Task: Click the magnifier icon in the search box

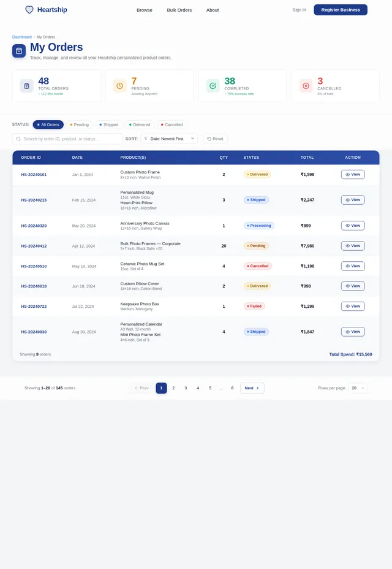Action: pos(18,139)
